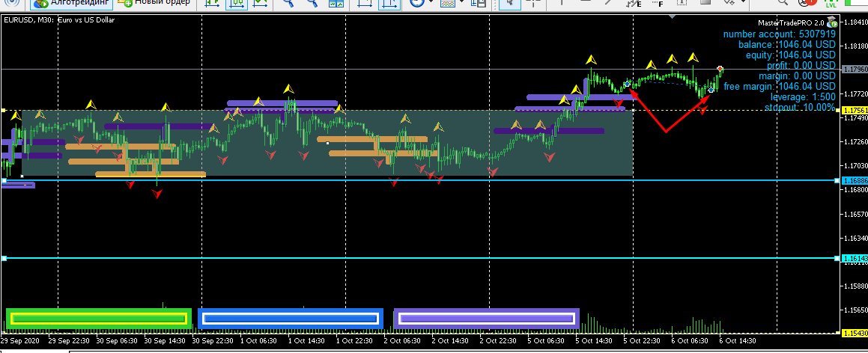Click the number account: 5307919 text
Image resolution: width=868 pixels, height=353 pixels.
tap(780, 34)
